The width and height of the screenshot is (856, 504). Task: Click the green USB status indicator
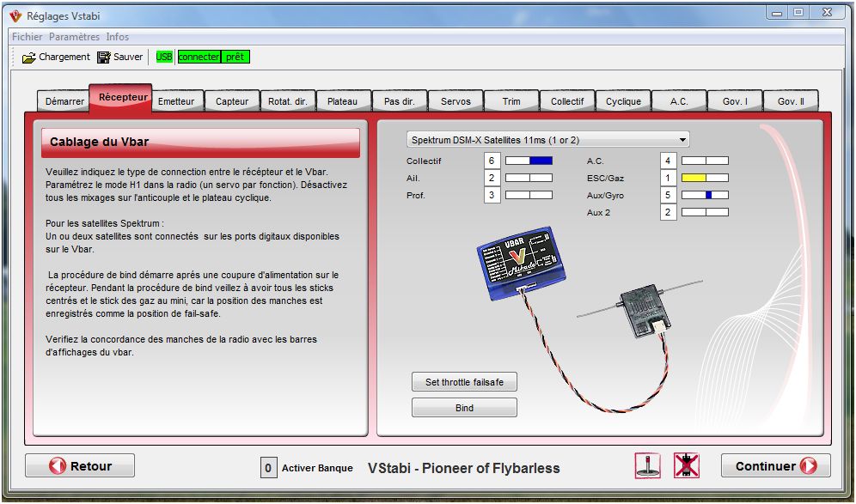(164, 57)
